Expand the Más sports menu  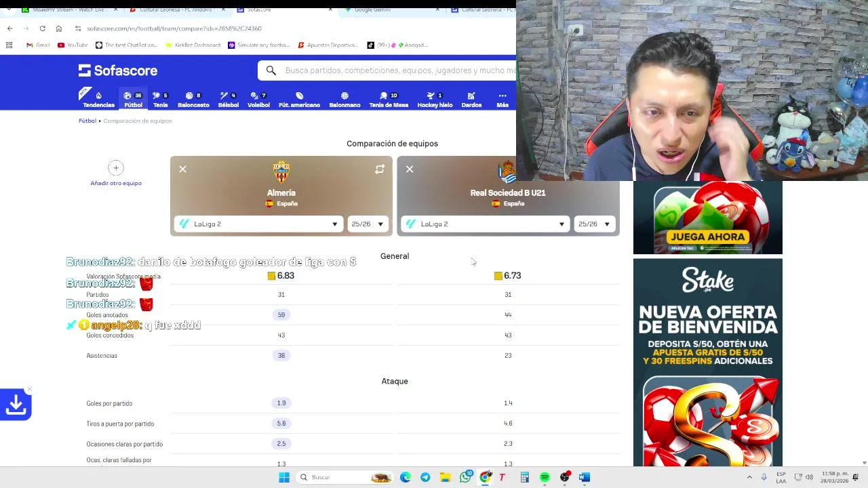[502, 100]
